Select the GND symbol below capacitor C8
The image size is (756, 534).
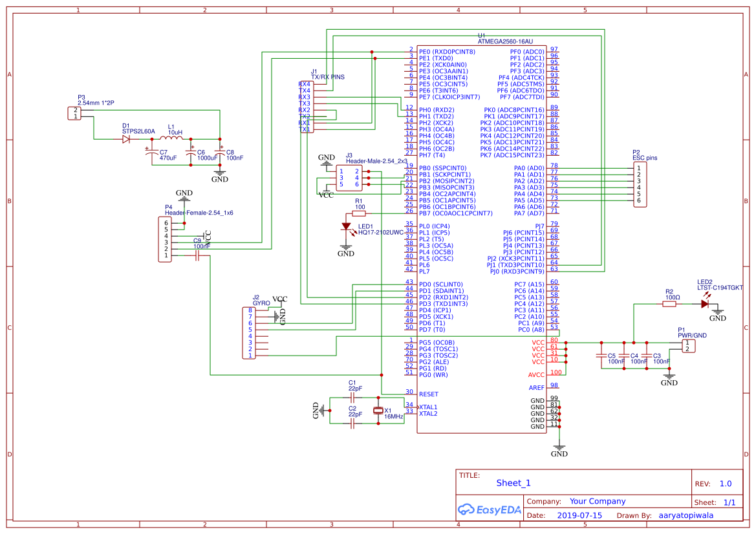pos(220,176)
